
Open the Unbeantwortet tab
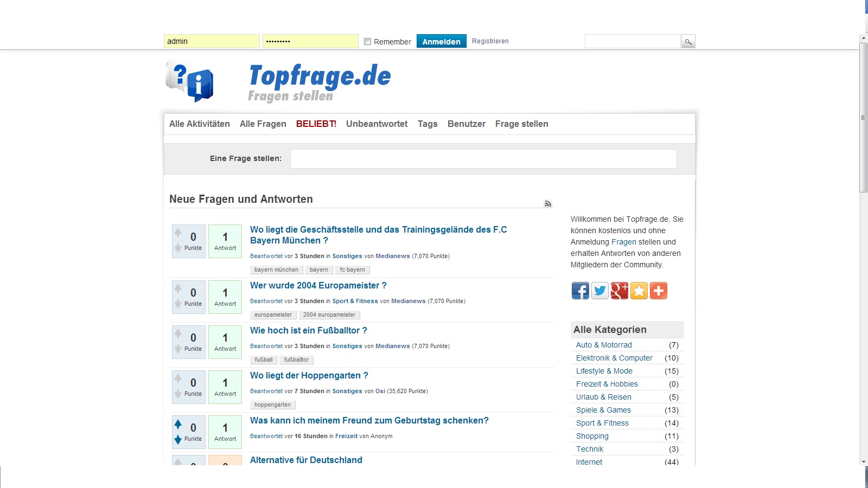[377, 124]
